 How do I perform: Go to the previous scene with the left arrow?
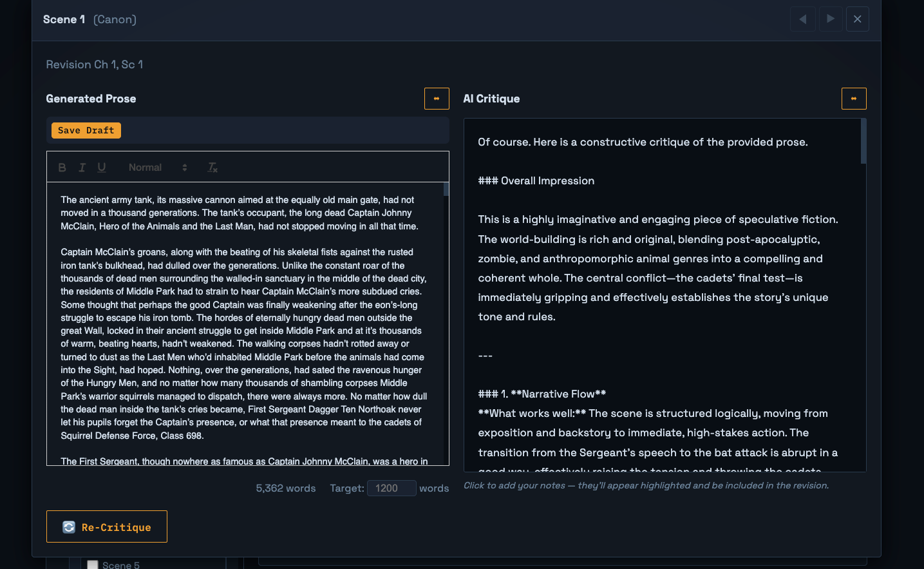coord(802,19)
